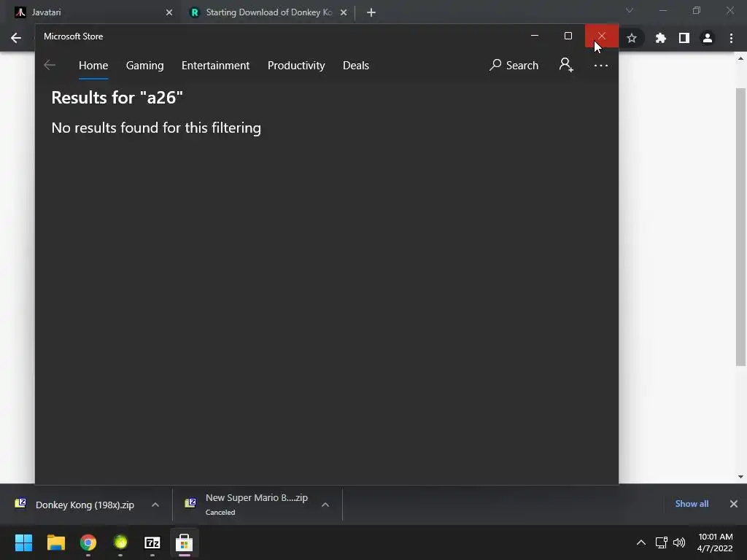Screen dimensions: 747x560
Task: Expand options for New Super Mario download
Action: pyautogui.click(x=325, y=505)
